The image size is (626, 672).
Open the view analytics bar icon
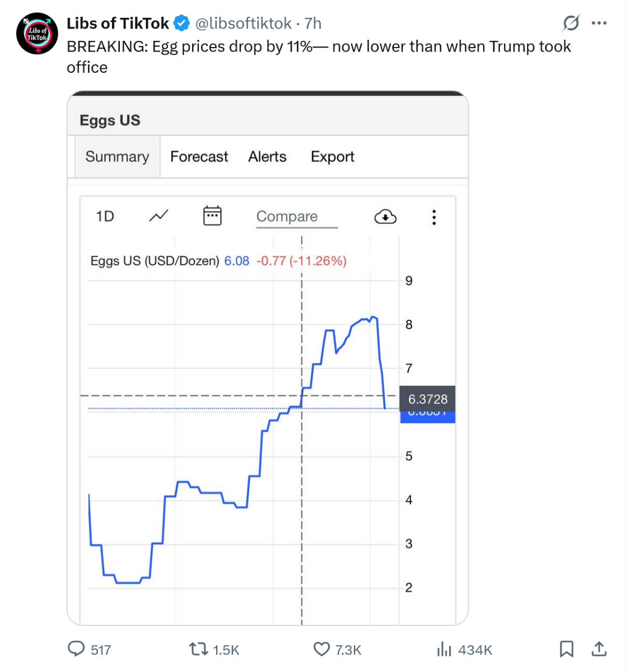click(x=444, y=649)
